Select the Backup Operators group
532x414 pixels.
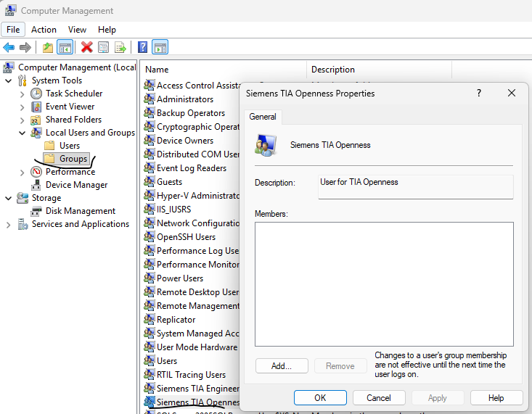[191, 113]
